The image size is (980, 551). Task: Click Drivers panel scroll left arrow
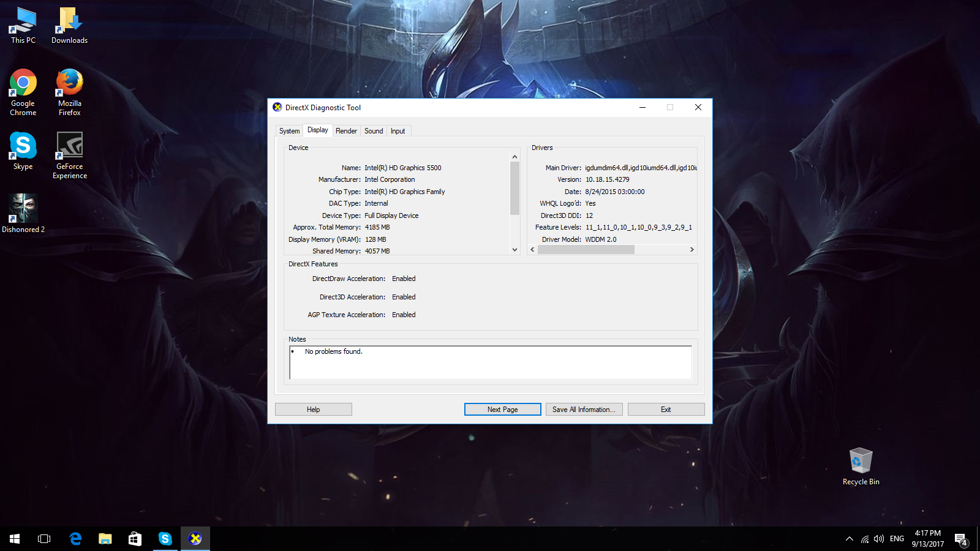point(532,249)
